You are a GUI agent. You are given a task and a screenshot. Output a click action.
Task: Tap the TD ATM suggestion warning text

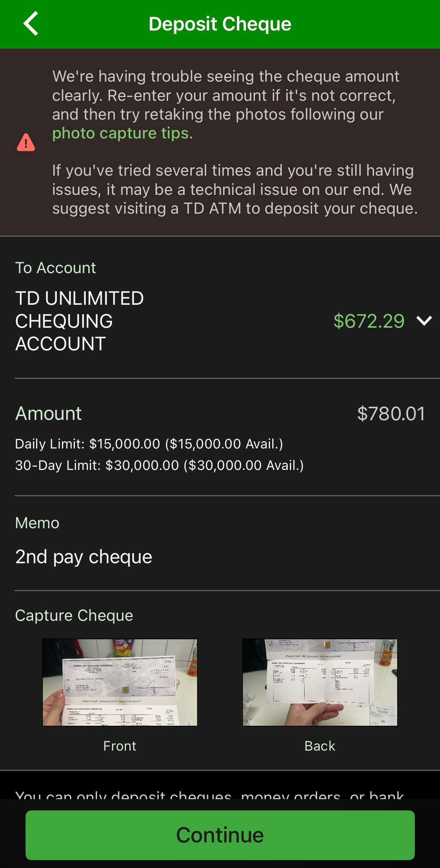[235, 189]
